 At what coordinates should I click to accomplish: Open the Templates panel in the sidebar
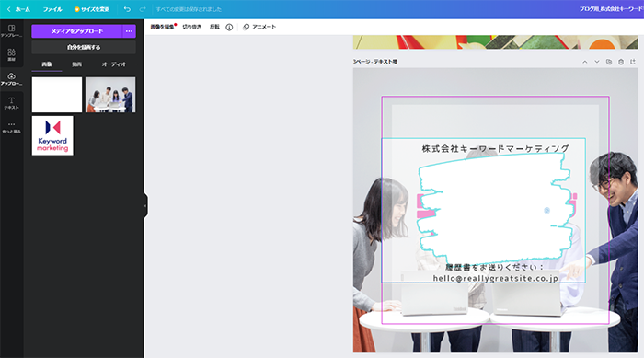pyautogui.click(x=11, y=30)
